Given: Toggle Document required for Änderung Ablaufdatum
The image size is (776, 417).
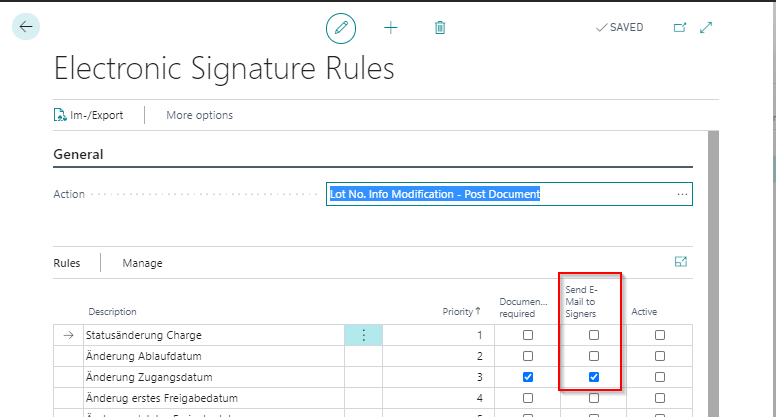Looking at the screenshot, I should 528,356.
